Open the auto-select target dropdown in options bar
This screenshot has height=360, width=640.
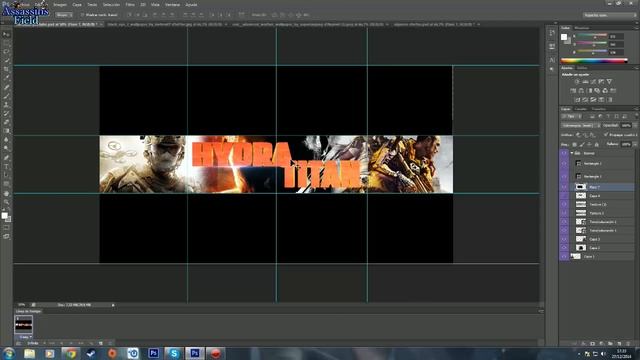(x=64, y=15)
